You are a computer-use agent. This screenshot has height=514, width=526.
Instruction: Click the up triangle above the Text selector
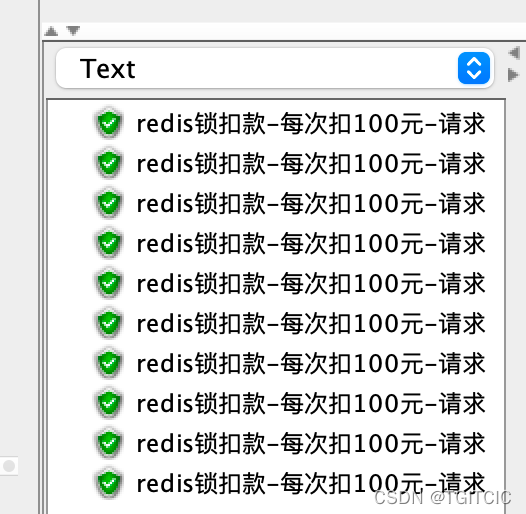tap(51, 31)
